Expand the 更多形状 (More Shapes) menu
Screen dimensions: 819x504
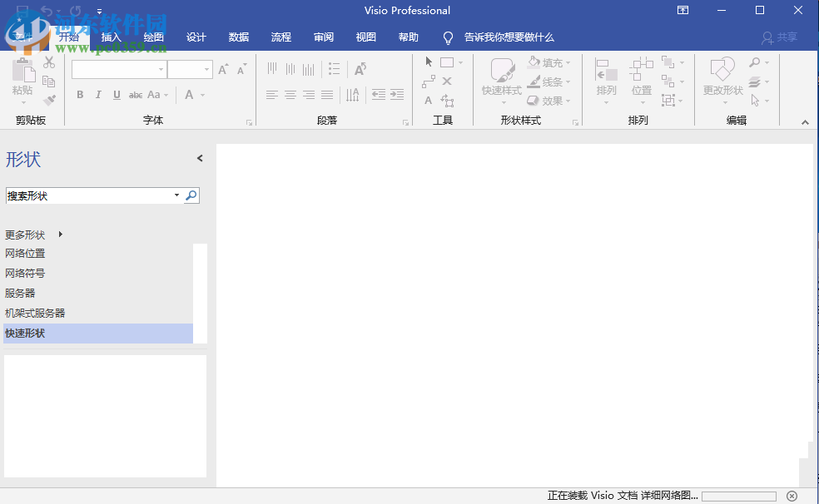27,235
